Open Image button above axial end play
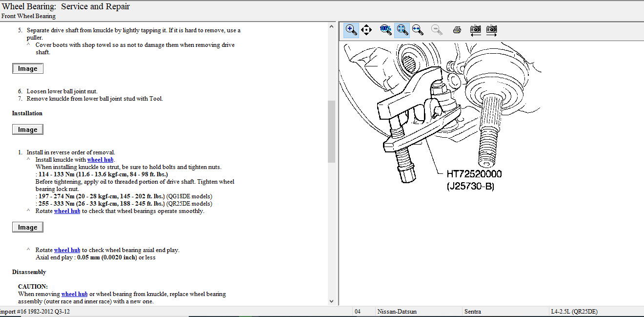 [x=28, y=228]
